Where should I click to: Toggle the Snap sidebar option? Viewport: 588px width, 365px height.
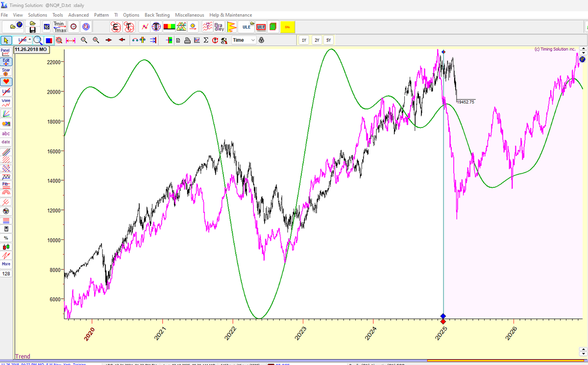click(6, 72)
